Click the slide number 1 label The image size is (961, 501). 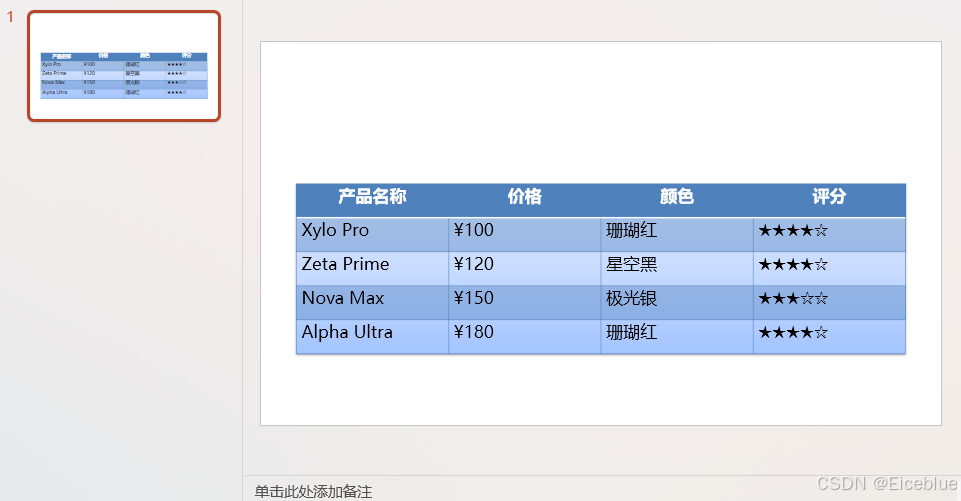(x=10, y=17)
